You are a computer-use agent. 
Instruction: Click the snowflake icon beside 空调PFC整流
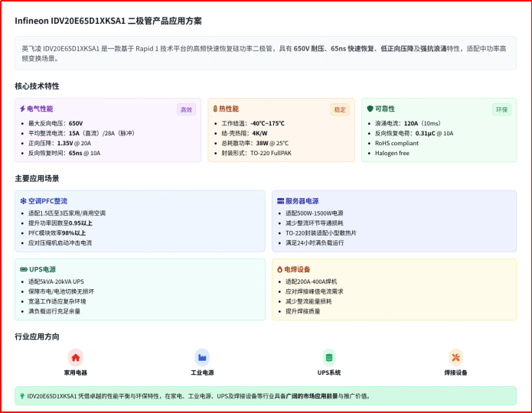24,201
